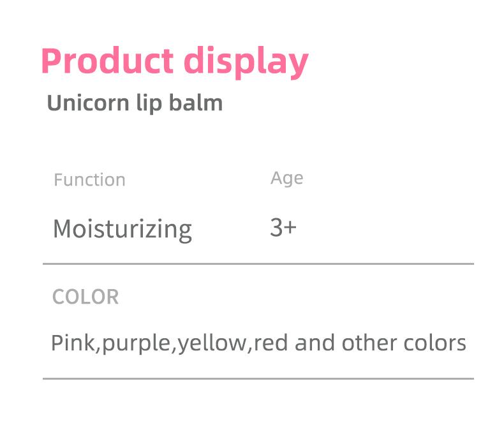Click the divider line below "Moisturizing"
The width and height of the screenshot is (504, 425).
[x=258, y=263]
